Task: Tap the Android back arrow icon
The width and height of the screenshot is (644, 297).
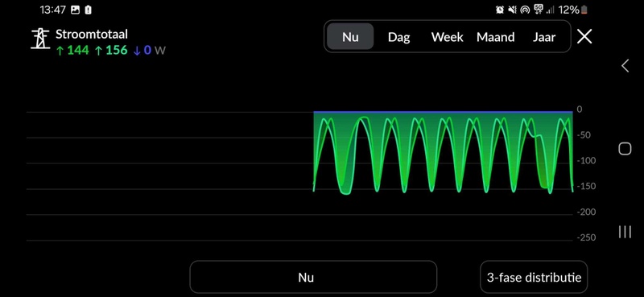Action: coord(625,65)
